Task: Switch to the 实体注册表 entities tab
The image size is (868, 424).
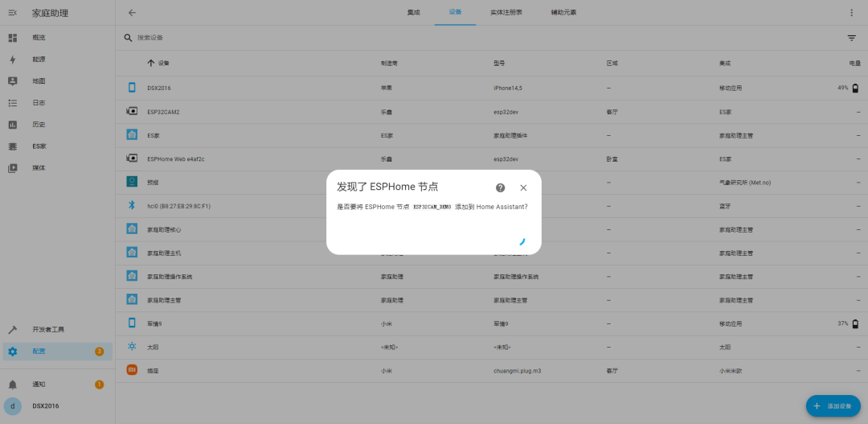Action: (x=506, y=13)
